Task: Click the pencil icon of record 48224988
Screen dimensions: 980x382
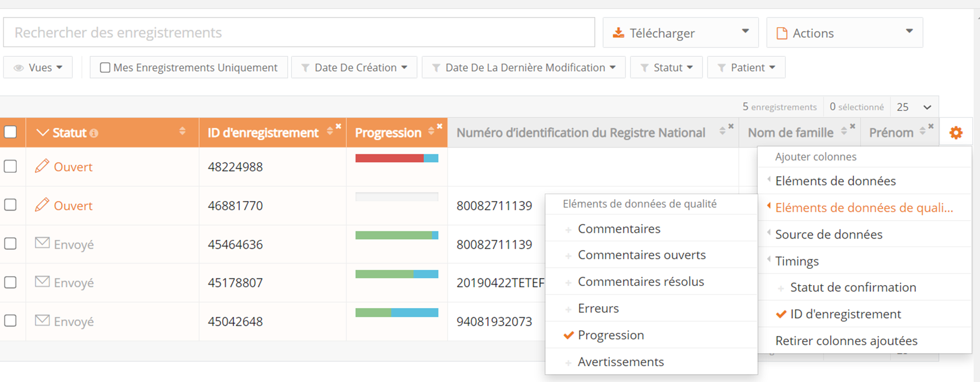Action: (x=42, y=166)
